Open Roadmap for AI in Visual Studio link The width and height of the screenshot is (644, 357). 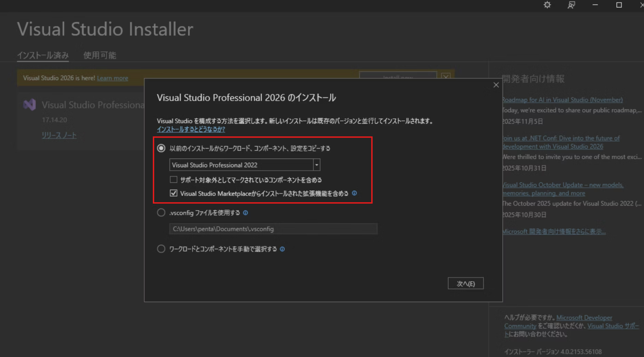(x=562, y=100)
